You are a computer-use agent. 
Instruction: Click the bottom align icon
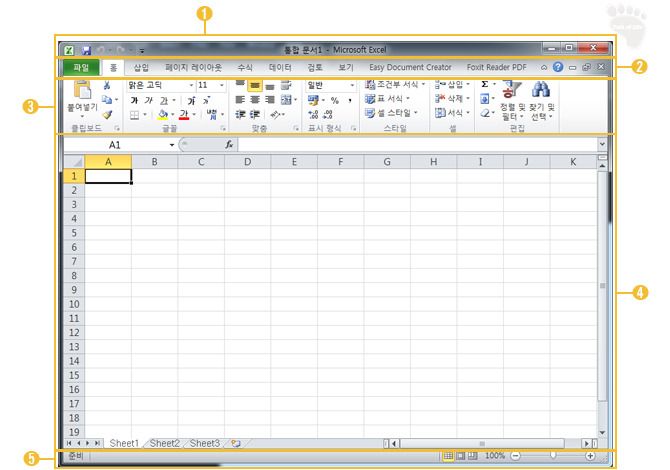[x=270, y=85]
